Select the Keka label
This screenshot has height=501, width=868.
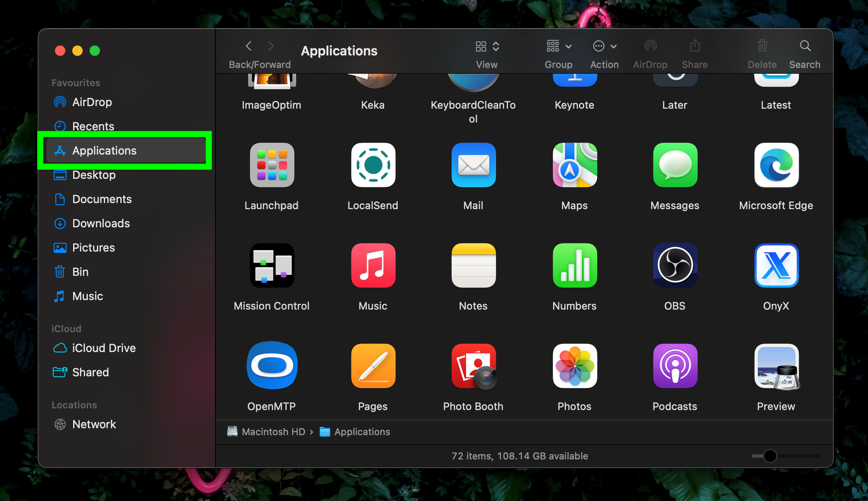pos(373,105)
